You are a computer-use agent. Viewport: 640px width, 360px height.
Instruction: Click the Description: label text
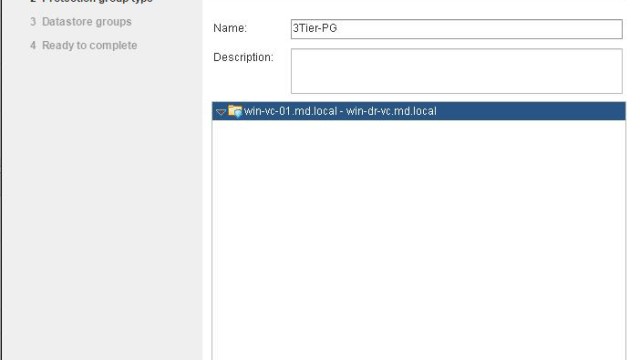pos(243,58)
